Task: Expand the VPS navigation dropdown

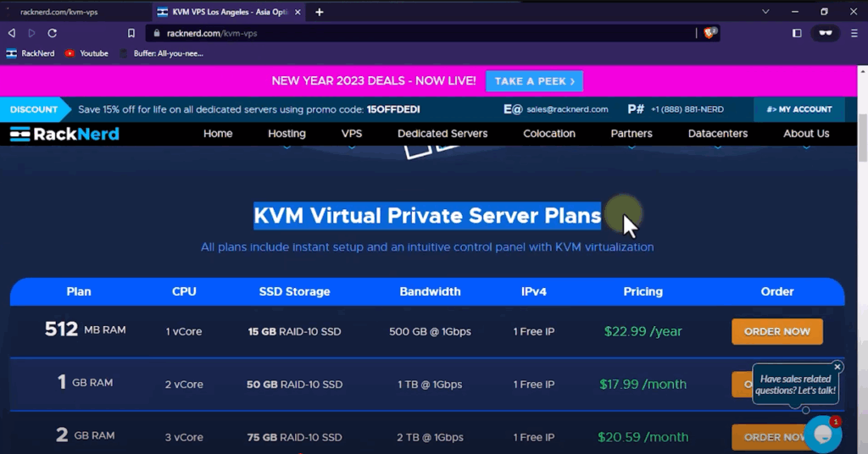Action: (352, 134)
